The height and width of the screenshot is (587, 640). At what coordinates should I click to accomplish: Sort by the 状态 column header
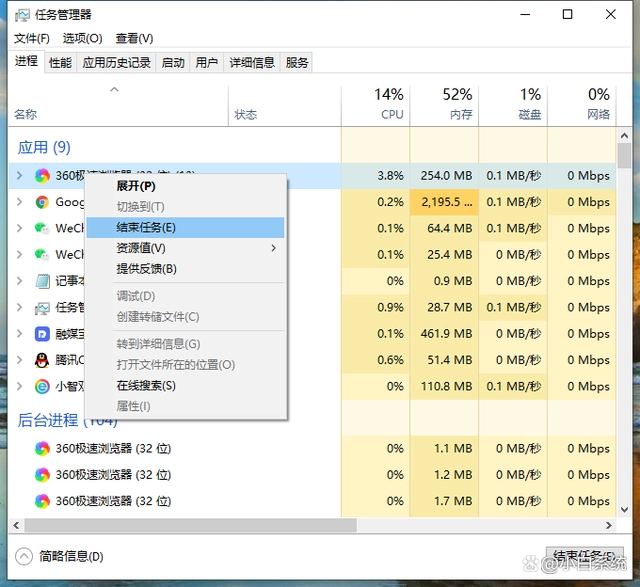point(285,105)
